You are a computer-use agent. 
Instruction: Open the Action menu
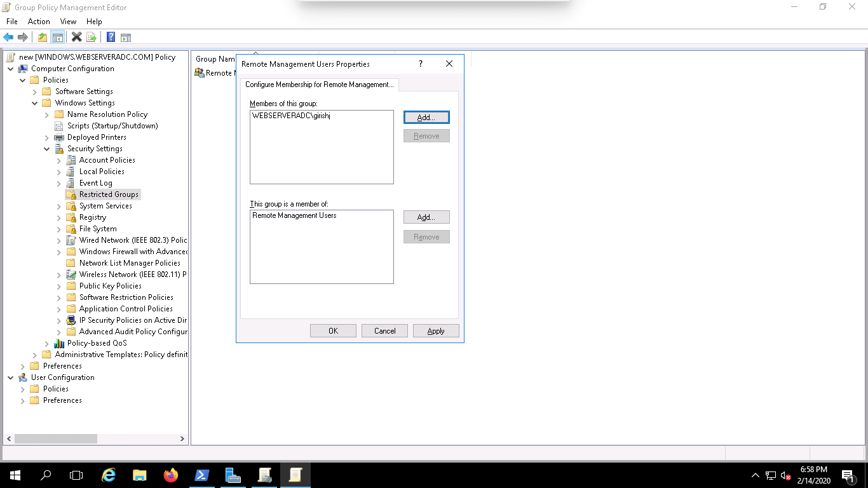[39, 22]
